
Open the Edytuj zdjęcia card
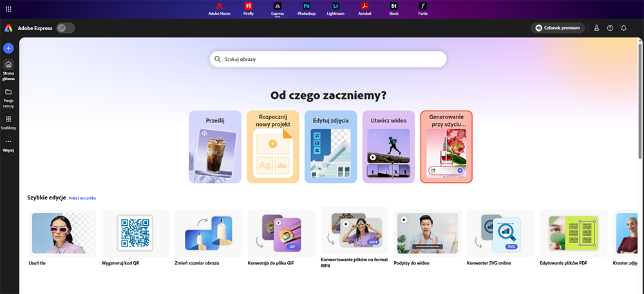click(330, 147)
